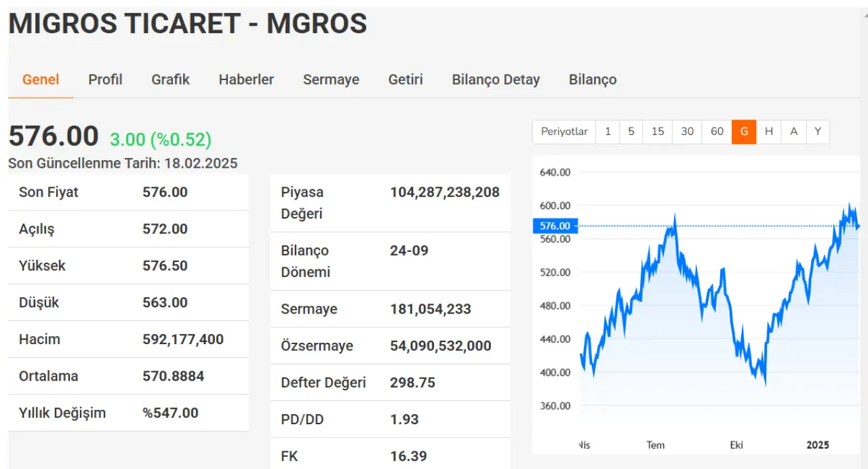Click the Tem label on chart axis

[655, 445]
